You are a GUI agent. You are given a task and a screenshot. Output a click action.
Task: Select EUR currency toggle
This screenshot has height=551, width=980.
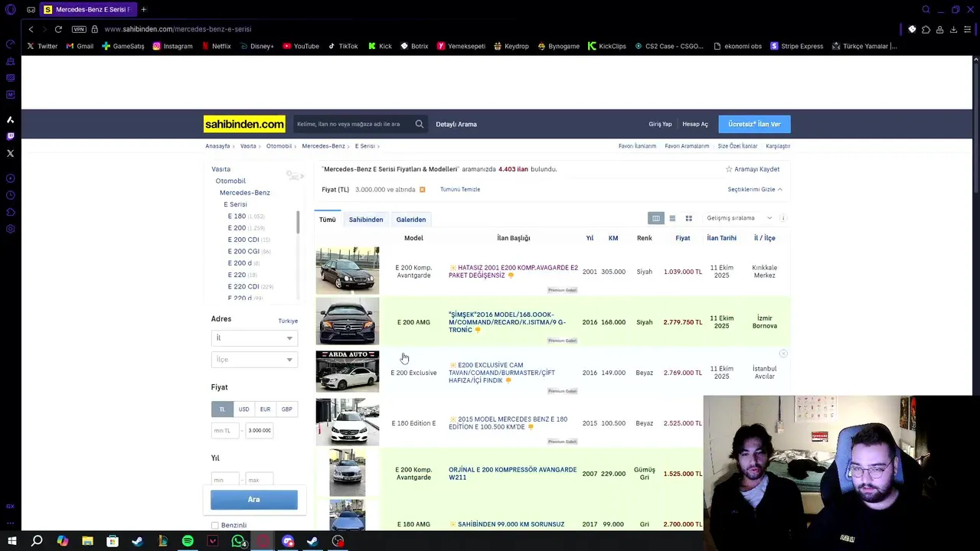pos(265,409)
